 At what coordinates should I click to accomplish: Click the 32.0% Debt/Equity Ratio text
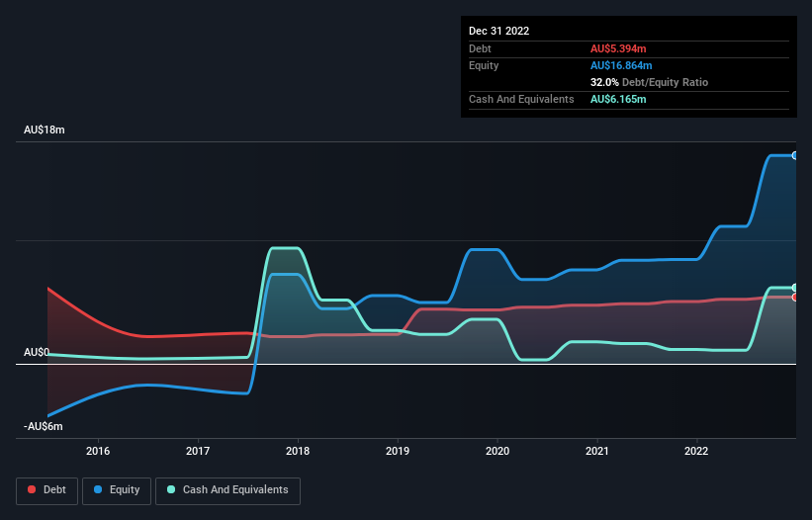(649, 82)
